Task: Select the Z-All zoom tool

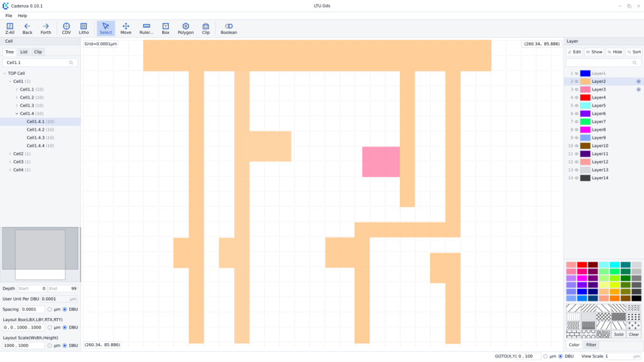Action: pos(10,28)
